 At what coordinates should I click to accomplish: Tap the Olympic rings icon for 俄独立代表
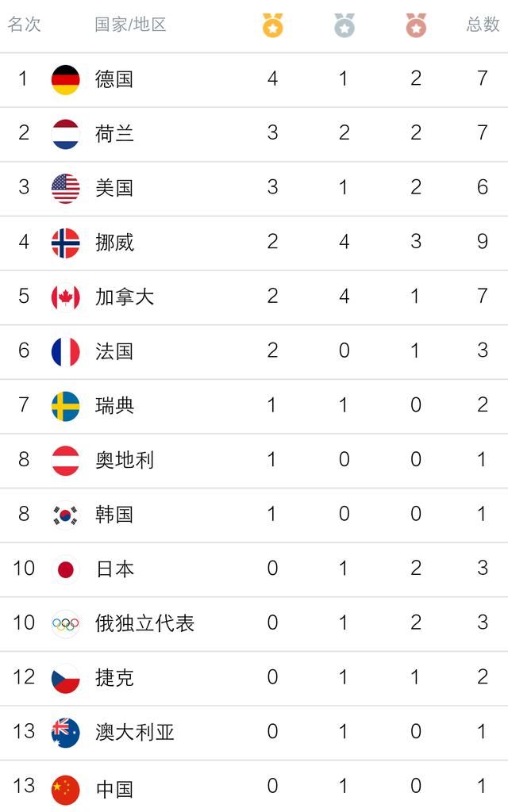(66, 624)
